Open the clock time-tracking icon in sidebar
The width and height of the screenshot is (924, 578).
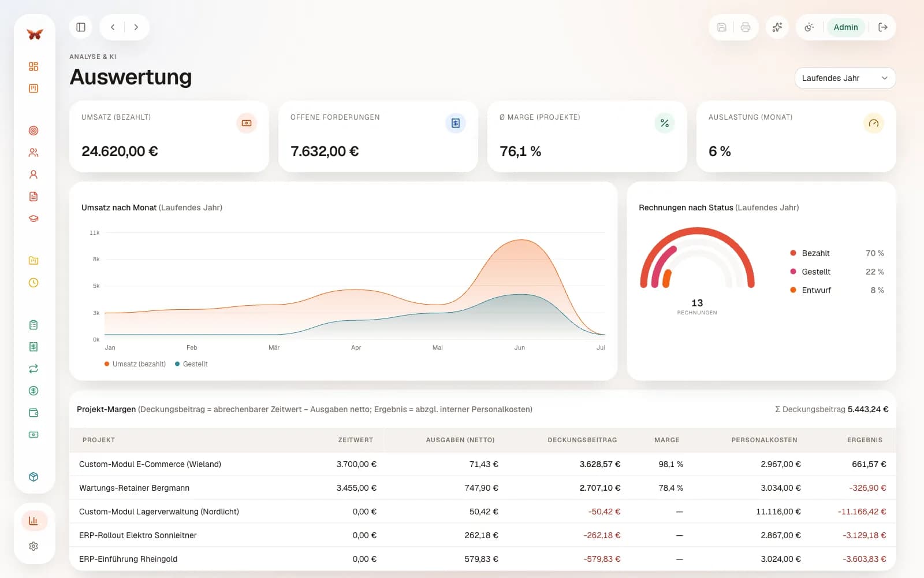pos(33,283)
